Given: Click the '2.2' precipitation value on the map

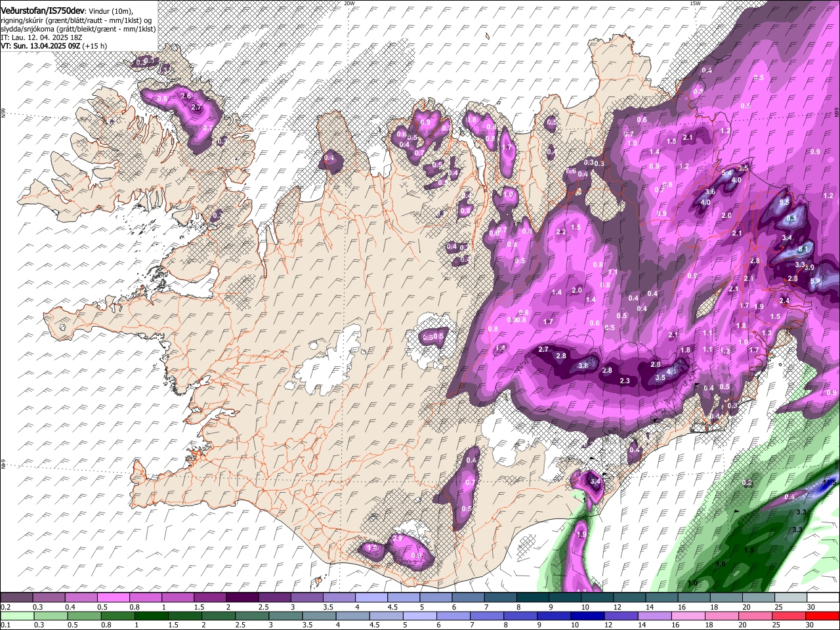Looking at the screenshot, I should (x=561, y=232).
